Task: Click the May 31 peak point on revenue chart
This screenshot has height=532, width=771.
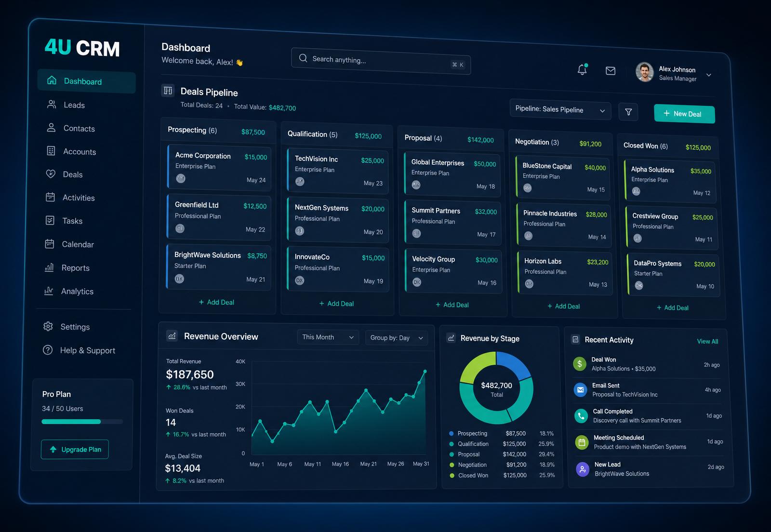Action: [x=425, y=372]
